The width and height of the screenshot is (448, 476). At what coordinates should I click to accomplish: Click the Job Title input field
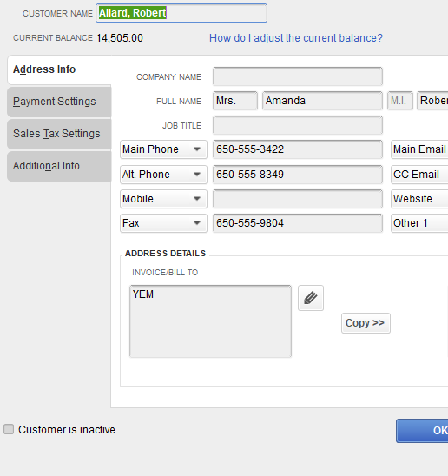(298, 125)
